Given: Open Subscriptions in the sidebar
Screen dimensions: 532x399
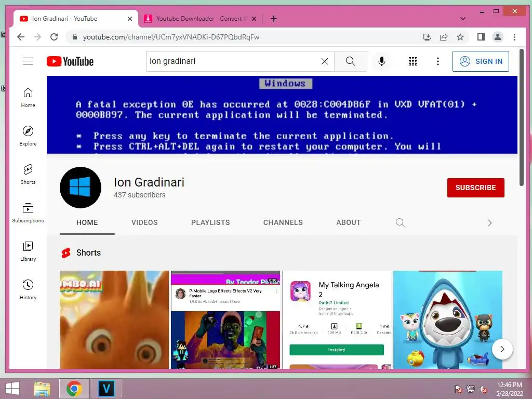Looking at the screenshot, I should click(x=28, y=212).
